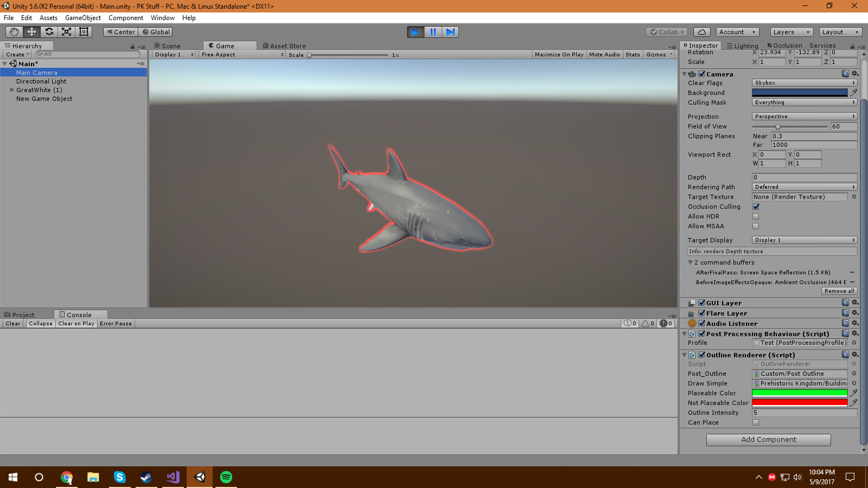
Task: Launch Spotify from the taskbar
Action: pos(226,477)
